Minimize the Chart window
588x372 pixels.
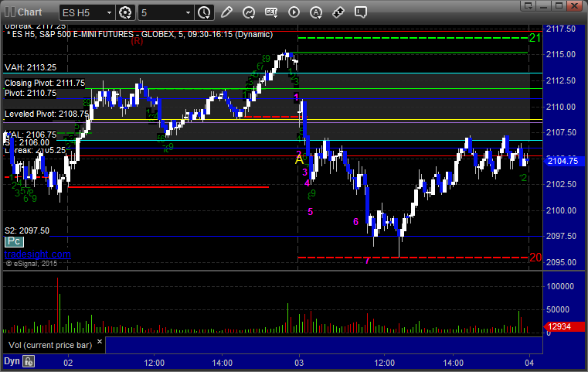pyautogui.click(x=544, y=5)
